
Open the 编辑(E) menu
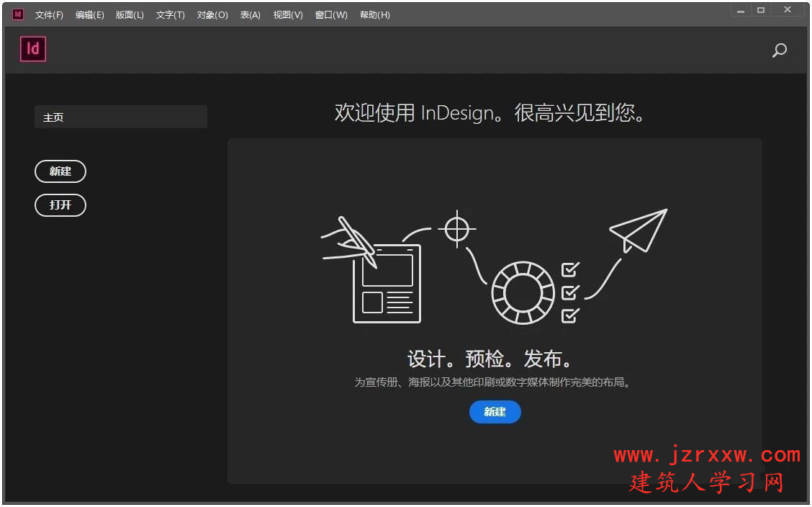click(x=89, y=15)
